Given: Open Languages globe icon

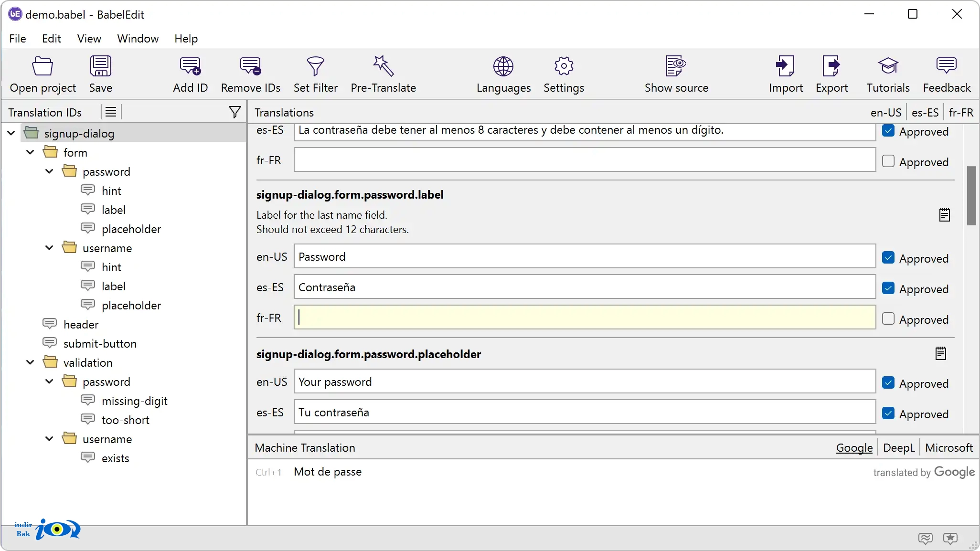Looking at the screenshot, I should 503,66.
